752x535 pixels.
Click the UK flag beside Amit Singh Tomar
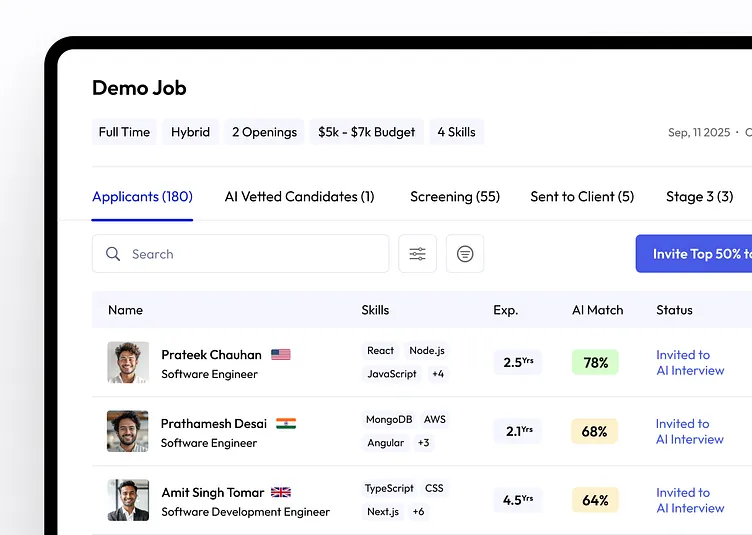281,493
